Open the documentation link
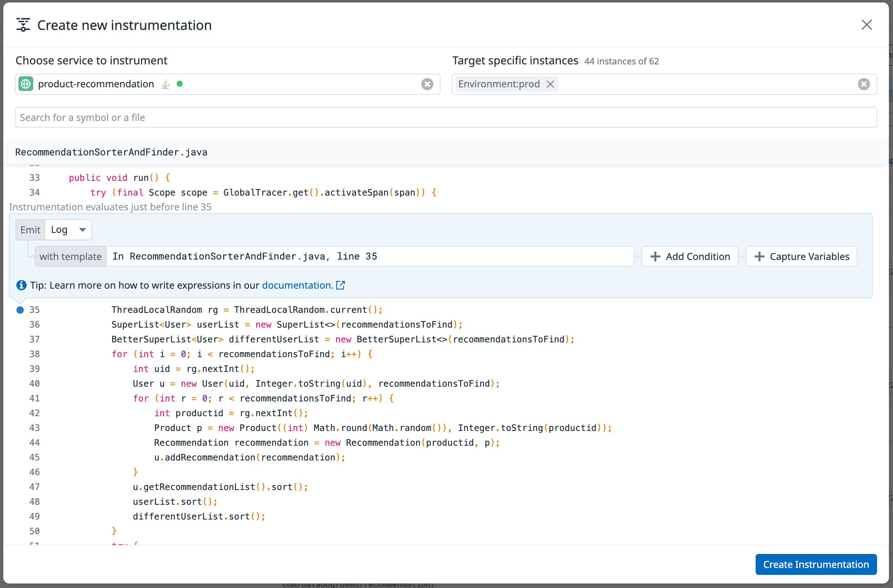 pyautogui.click(x=297, y=285)
